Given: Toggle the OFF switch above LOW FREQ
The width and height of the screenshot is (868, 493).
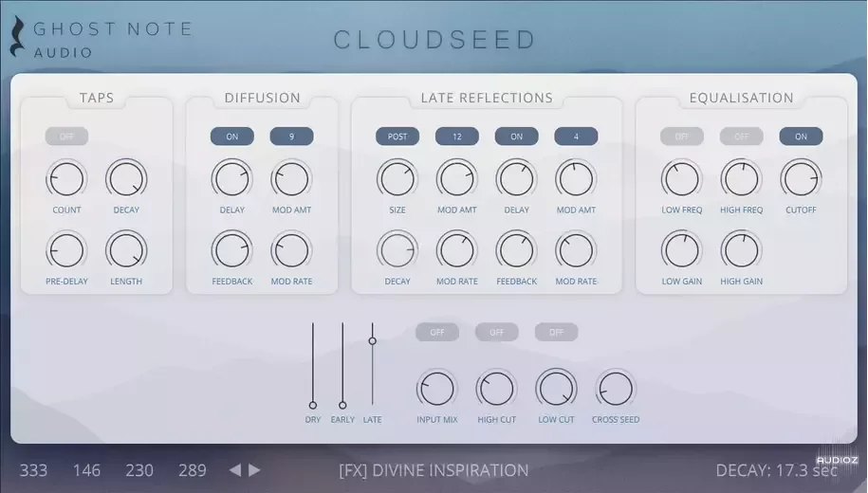Looking at the screenshot, I should 682,137.
